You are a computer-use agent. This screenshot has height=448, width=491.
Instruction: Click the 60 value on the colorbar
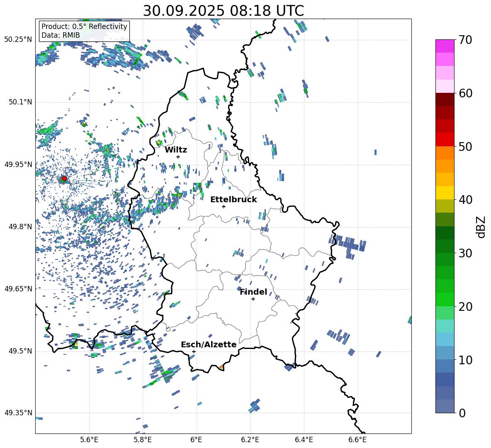click(465, 93)
